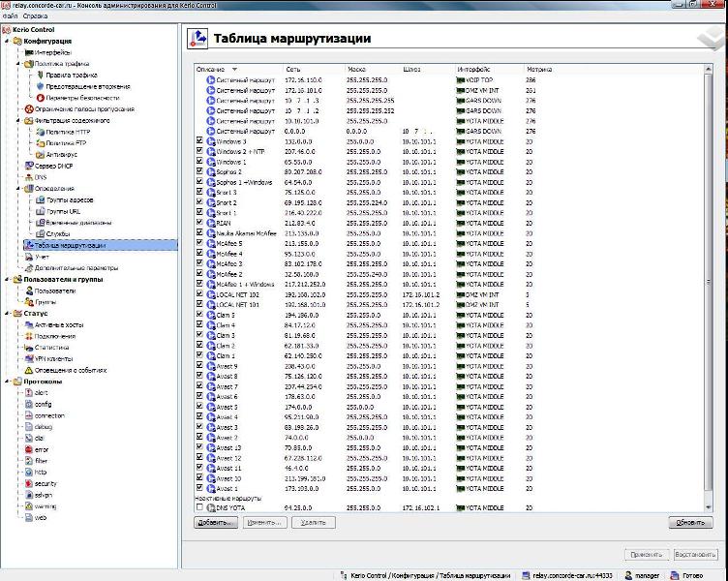
Task: Open Параметры безопасности red icon
Action: (x=41, y=98)
